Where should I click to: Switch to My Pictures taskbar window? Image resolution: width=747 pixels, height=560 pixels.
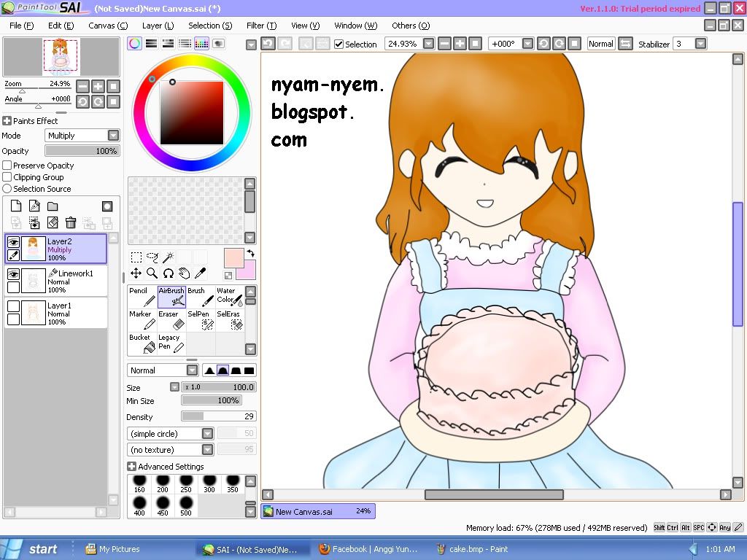pos(113,549)
